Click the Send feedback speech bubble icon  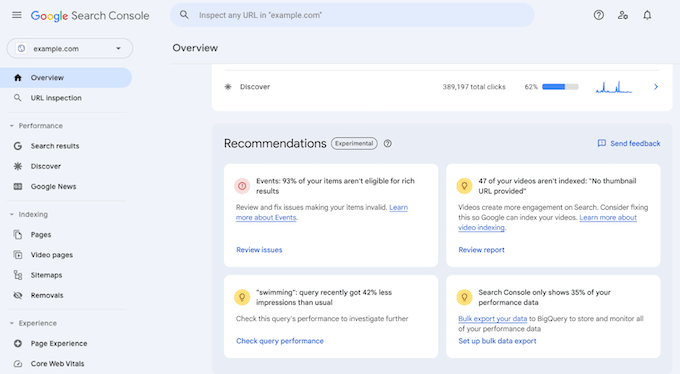click(602, 143)
